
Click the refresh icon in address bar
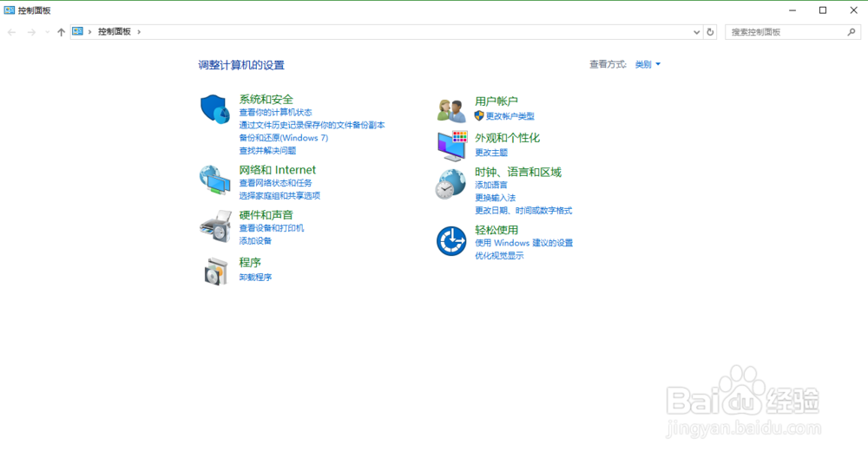(x=710, y=32)
